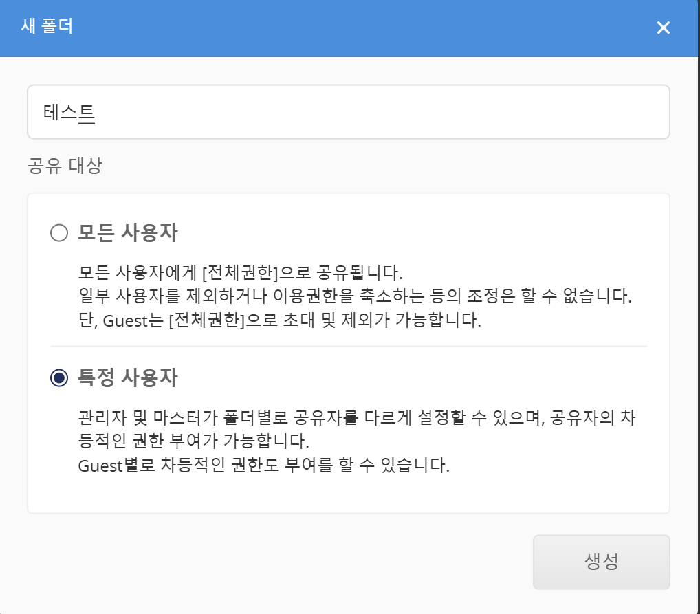Click the line starting with 단, Guest는

[x=278, y=321]
